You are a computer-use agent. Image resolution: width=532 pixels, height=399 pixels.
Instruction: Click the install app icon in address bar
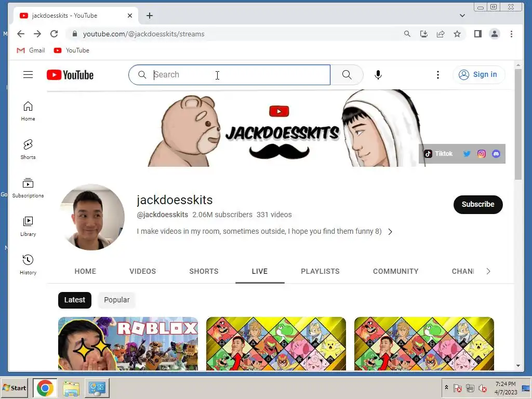pyautogui.click(x=424, y=34)
